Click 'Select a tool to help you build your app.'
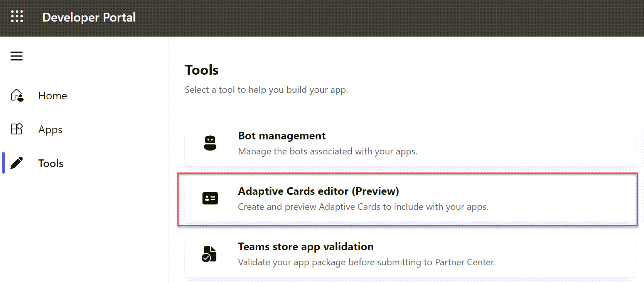 (x=266, y=90)
